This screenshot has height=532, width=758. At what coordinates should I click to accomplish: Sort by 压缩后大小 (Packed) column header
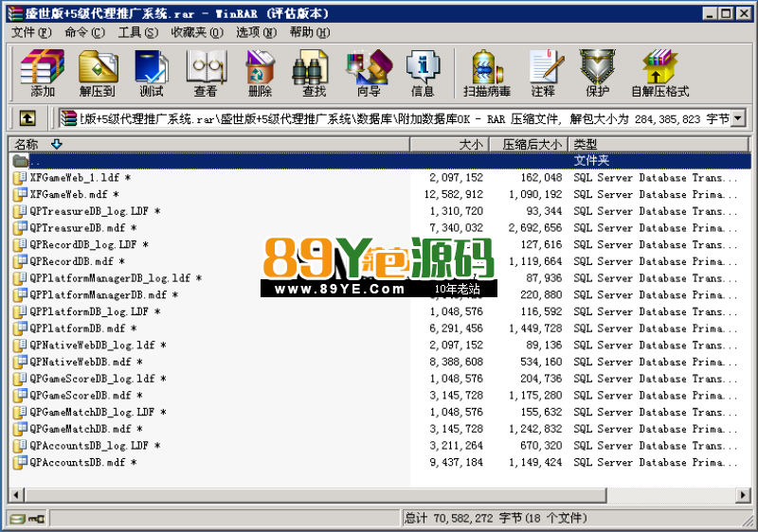pos(530,144)
